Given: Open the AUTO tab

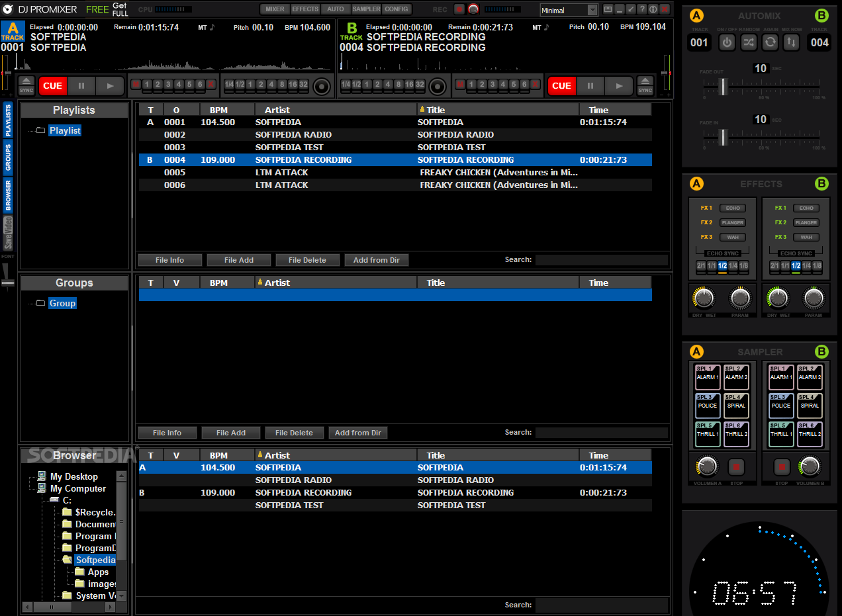Looking at the screenshot, I should (336, 9).
